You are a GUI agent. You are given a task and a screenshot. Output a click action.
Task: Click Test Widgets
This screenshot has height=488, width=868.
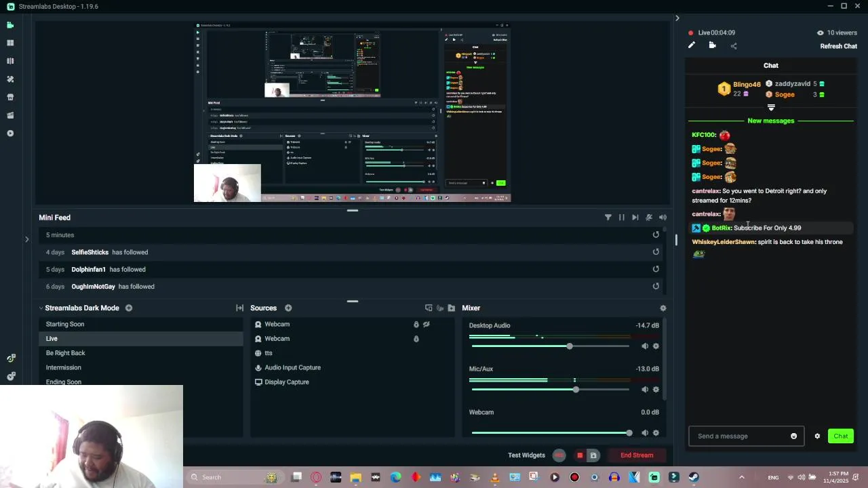[x=526, y=455]
